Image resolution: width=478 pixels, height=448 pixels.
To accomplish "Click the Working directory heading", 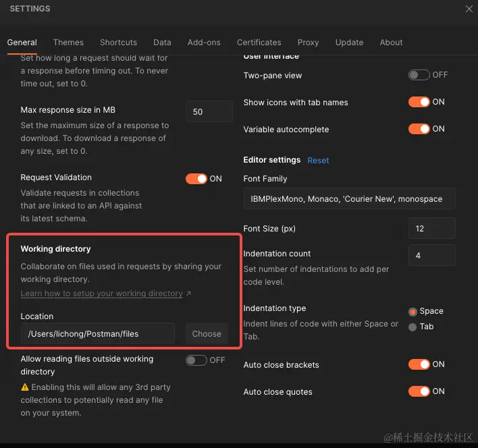I will tap(56, 249).
